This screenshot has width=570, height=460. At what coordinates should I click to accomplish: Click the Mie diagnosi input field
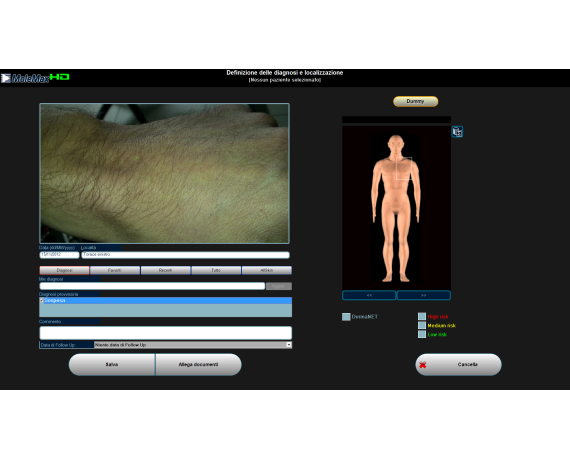152,286
